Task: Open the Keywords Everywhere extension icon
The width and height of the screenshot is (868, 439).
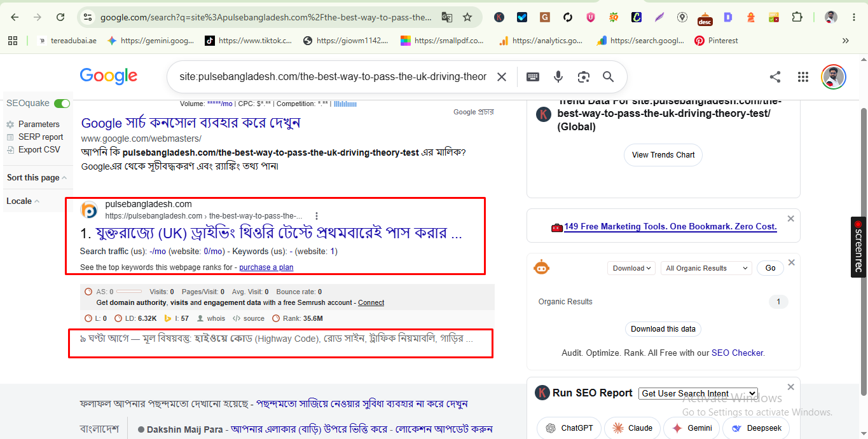Action: (x=499, y=17)
